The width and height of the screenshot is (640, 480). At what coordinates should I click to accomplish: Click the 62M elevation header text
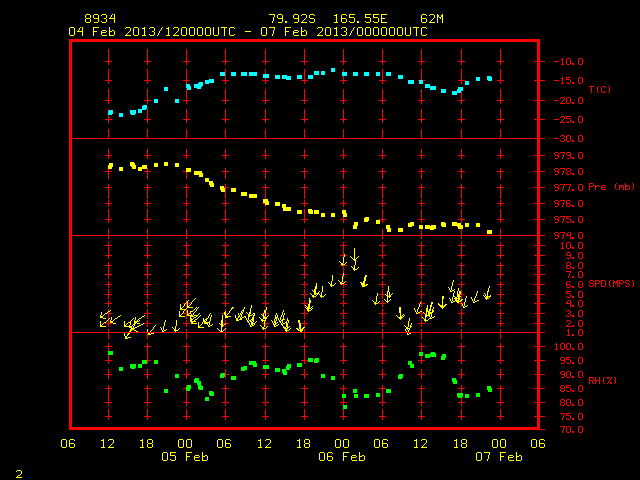(432, 19)
